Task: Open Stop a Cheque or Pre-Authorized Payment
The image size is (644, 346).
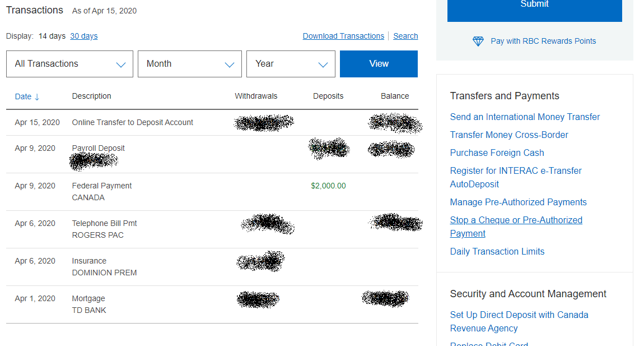Action: (x=516, y=227)
